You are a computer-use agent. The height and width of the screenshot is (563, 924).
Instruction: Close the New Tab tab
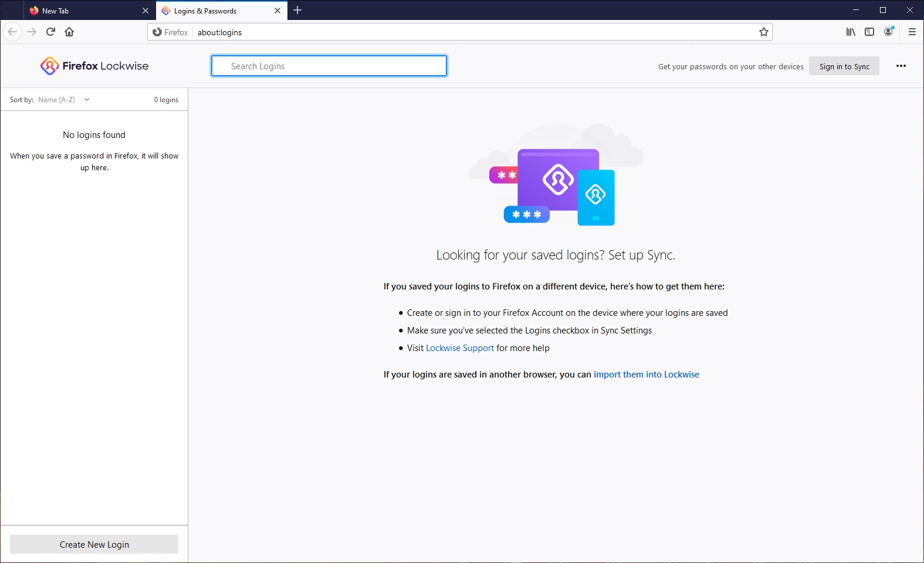[x=145, y=11]
